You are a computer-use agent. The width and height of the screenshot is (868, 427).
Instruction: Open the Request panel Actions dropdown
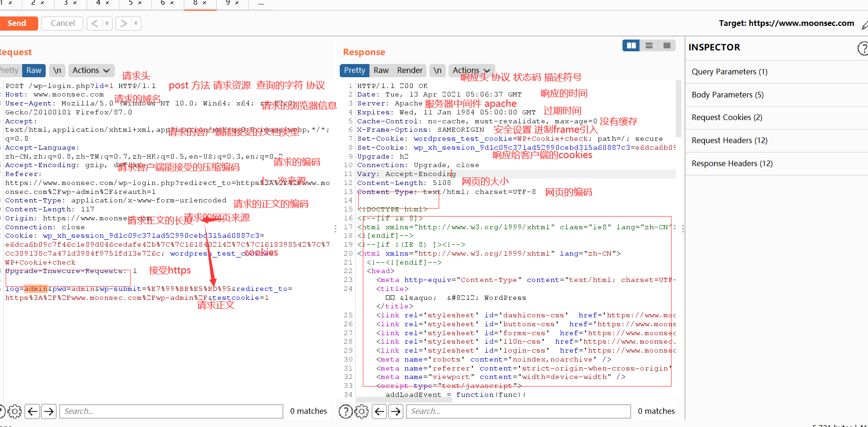pos(91,70)
